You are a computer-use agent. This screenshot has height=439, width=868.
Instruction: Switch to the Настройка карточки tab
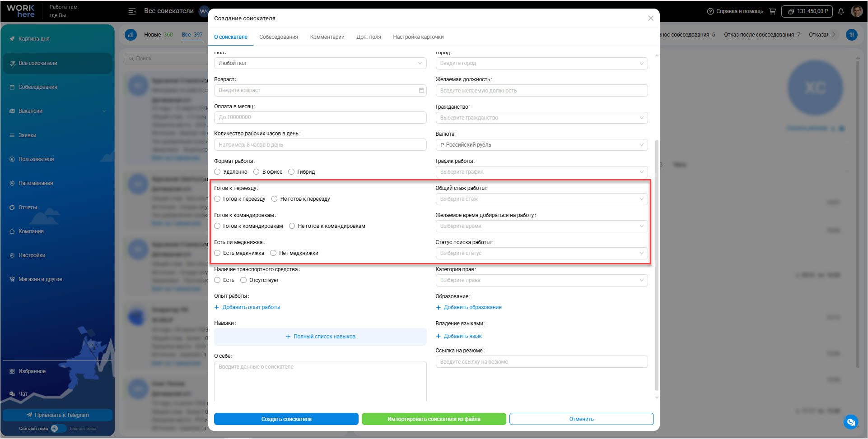pos(418,37)
